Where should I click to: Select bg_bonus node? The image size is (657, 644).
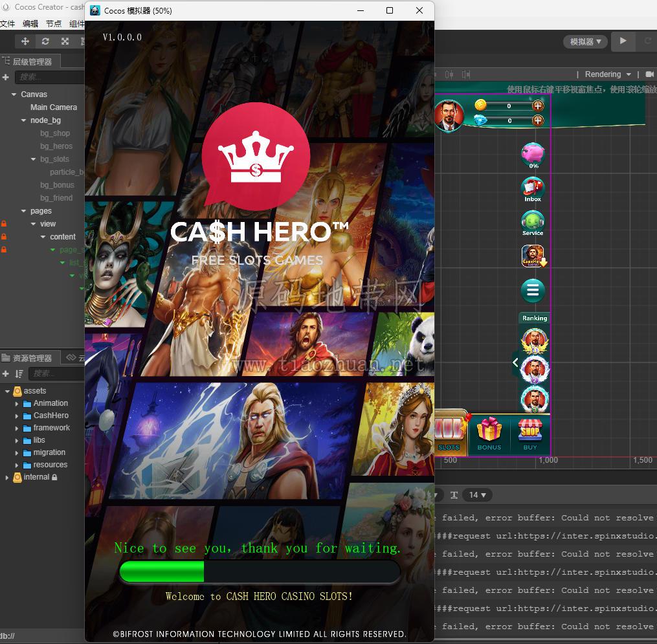[x=57, y=185]
